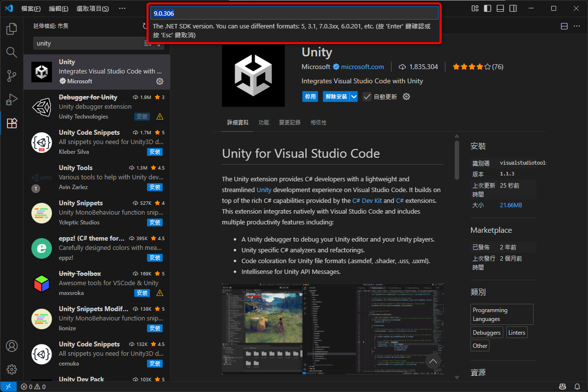Click the 停用 button
588x392 pixels.
tap(310, 97)
